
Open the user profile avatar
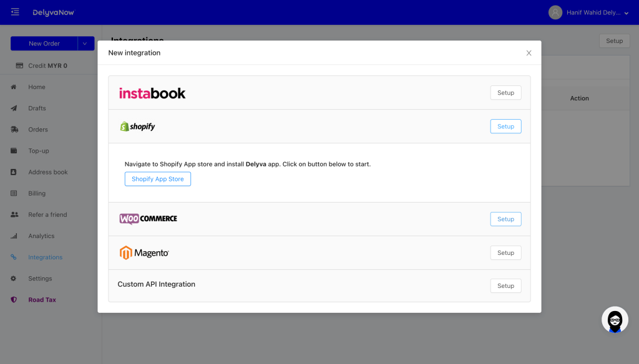tap(555, 12)
